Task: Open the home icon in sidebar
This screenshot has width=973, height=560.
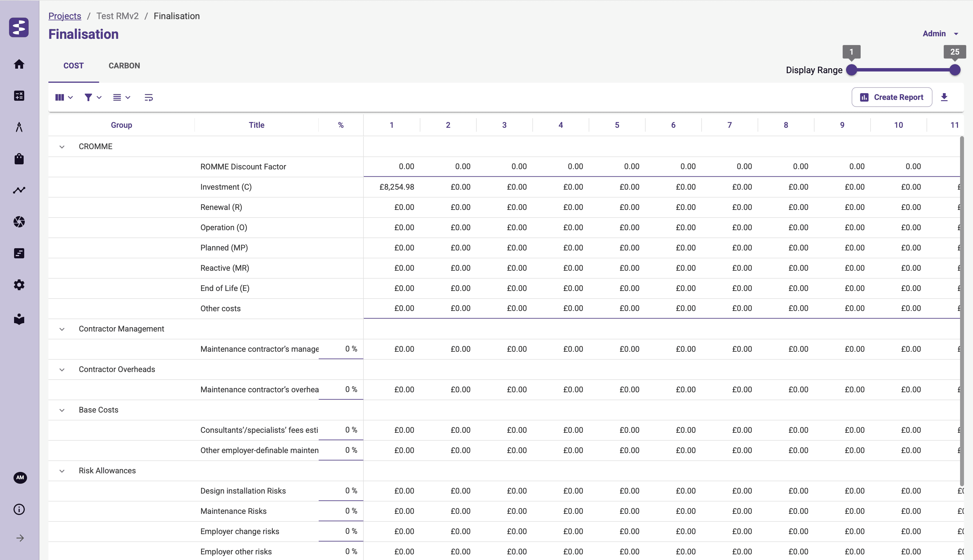Action: [19, 64]
